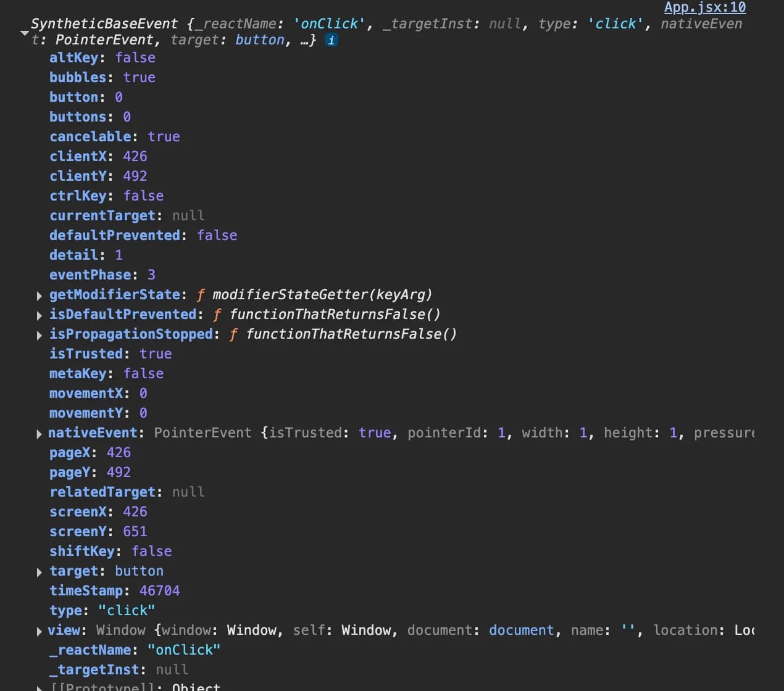Viewport: 784px width, 691px height.
Task: Click the f icon before modifierStateGetter
Action: (x=201, y=295)
